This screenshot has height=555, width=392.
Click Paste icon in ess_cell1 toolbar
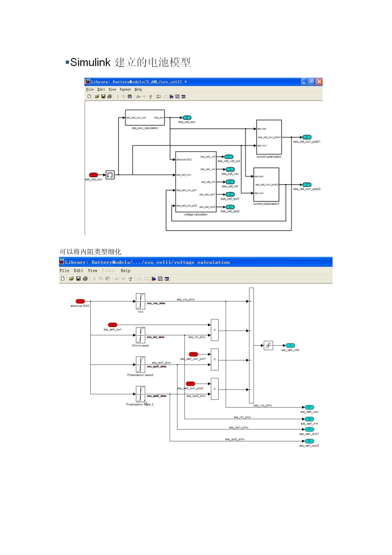click(130, 96)
